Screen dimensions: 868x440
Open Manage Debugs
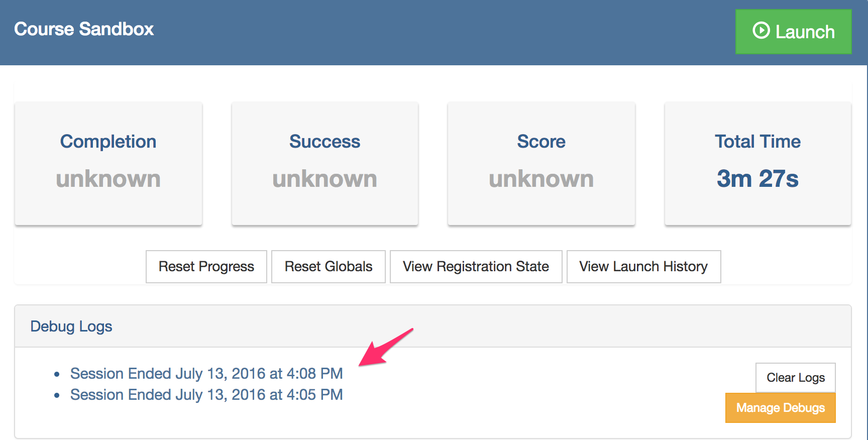pyautogui.click(x=780, y=408)
